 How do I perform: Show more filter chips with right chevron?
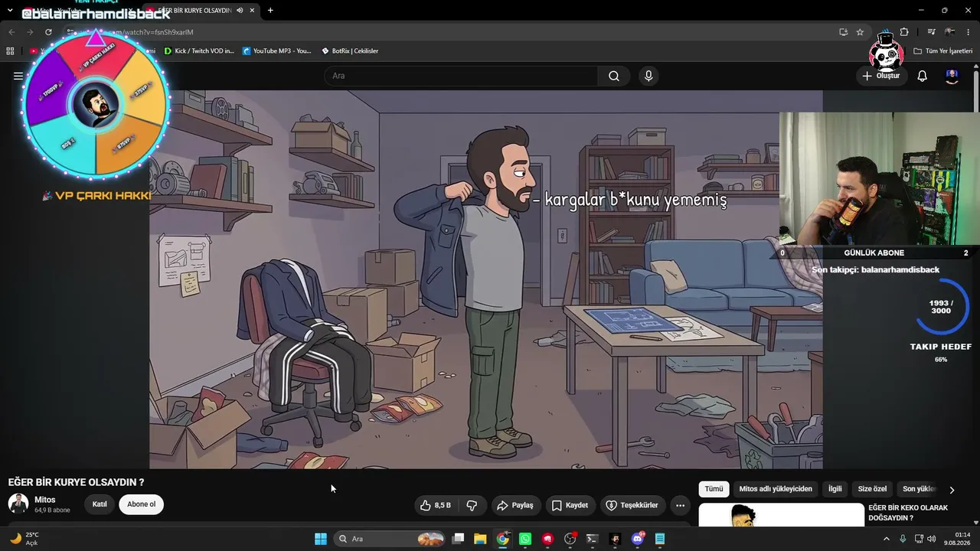coord(952,490)
